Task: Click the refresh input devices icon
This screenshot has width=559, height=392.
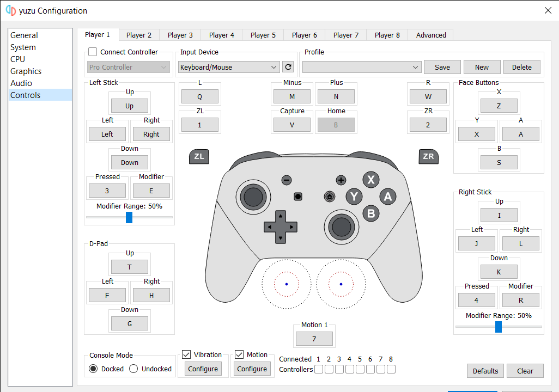Action: pos(288,67)
